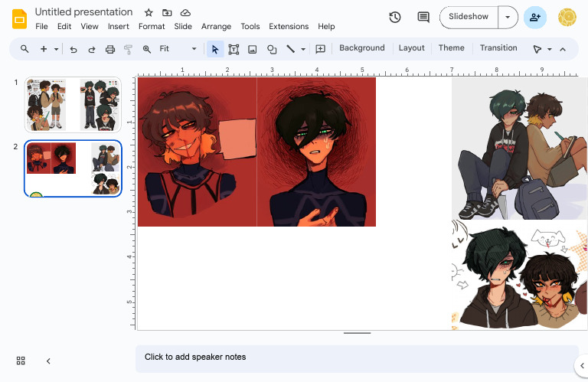Click to add speaker notes

(357, 359)
